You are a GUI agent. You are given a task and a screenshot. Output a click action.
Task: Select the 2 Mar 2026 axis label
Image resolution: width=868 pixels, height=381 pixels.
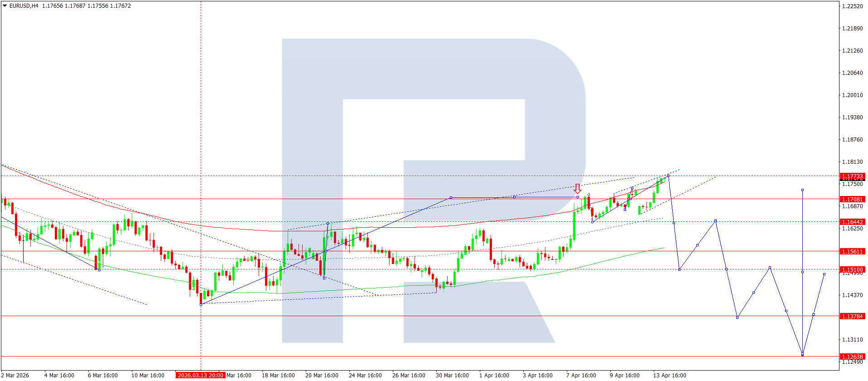tap(15, 375)
